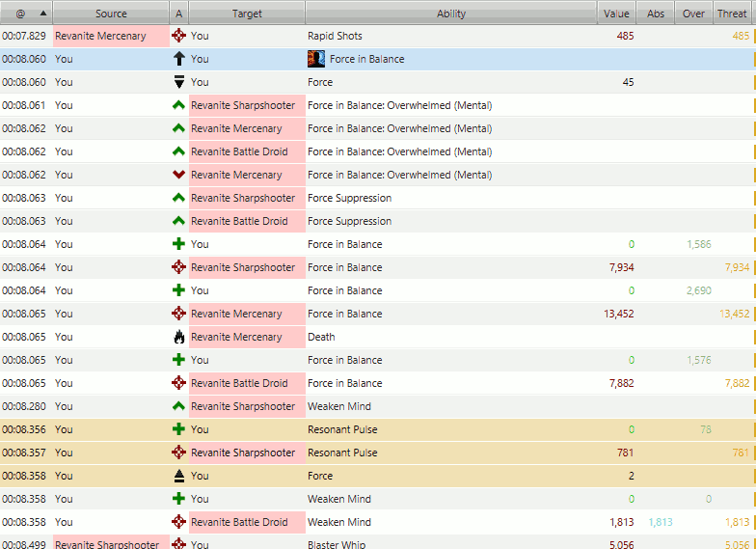Click the 78 overheal value
Image resolution: width=756 pixels, height=549 pixels.
pos(706,429)
